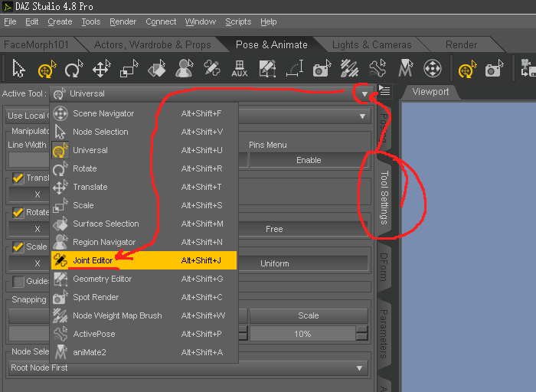This screenshot has height=392, width=536.
Task: Choose Scene Navigator from the tool list
Action: (144, 113)
